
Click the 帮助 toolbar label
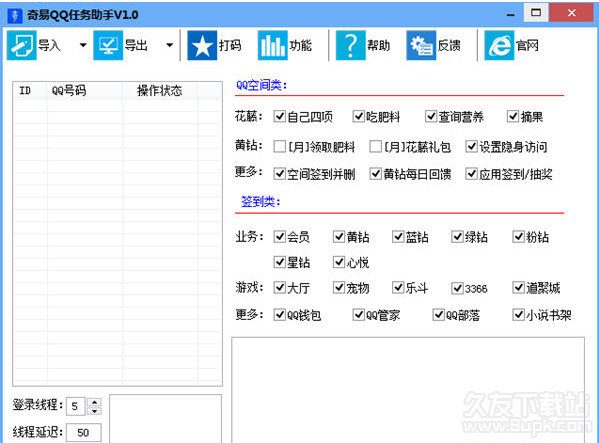[379, 45]
